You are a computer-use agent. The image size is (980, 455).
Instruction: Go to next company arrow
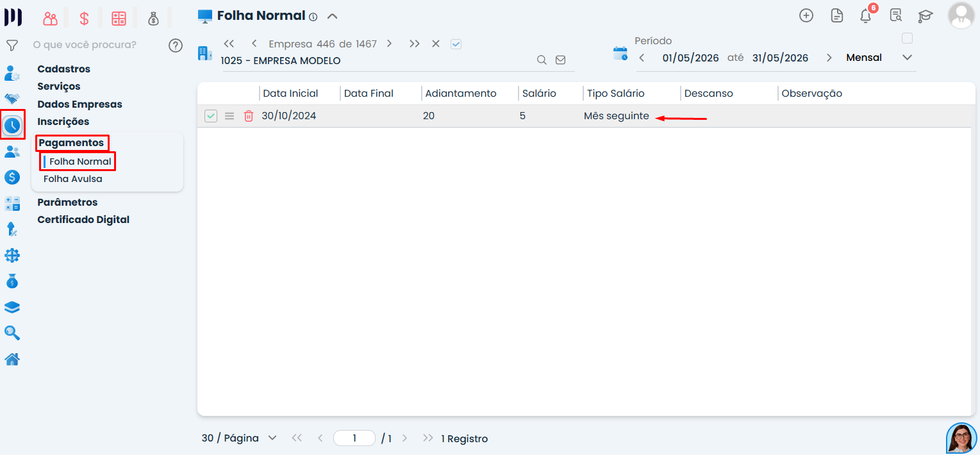(389, 44)
